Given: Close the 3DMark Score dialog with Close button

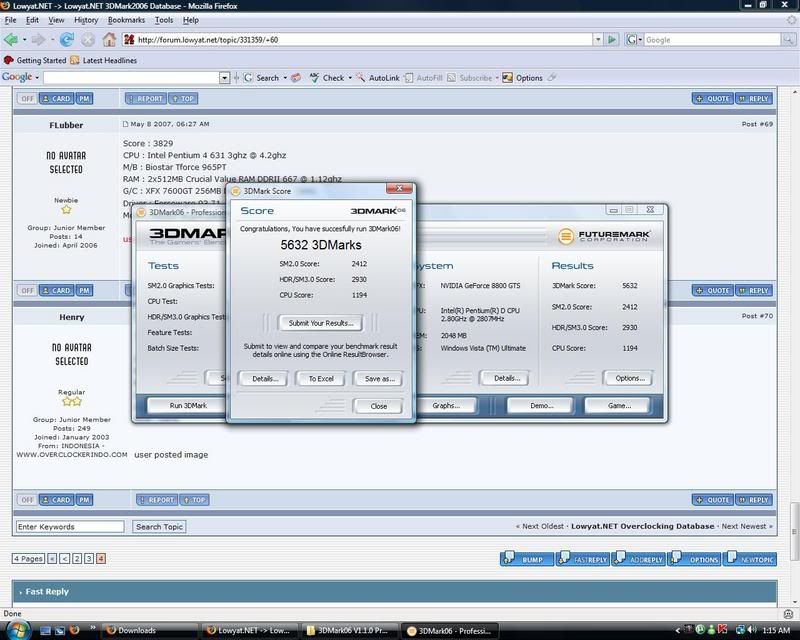Looking at the screenshot, I should click(379, 406).
